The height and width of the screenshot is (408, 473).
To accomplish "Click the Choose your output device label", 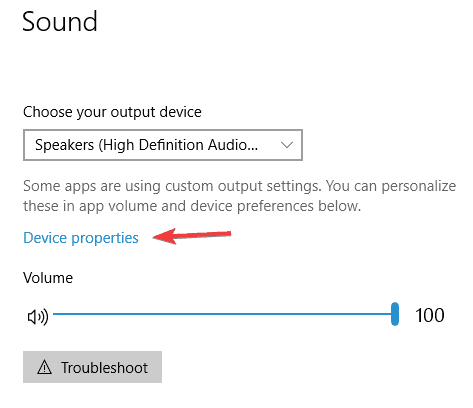I will click(x=112, y=112).
